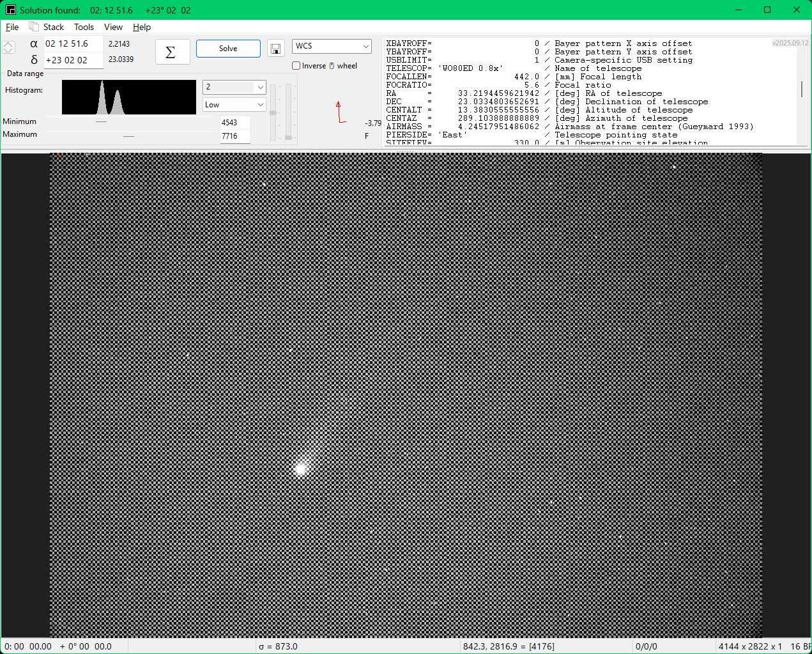Screen dimensions: 812x654
Task: Click the decimal RA value 2.2143
Action: [119, 44]
